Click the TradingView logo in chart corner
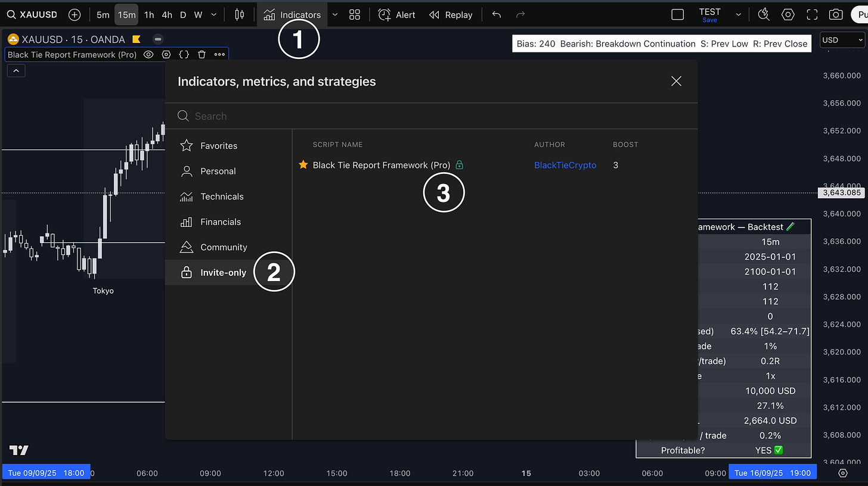 click(19, 450)
